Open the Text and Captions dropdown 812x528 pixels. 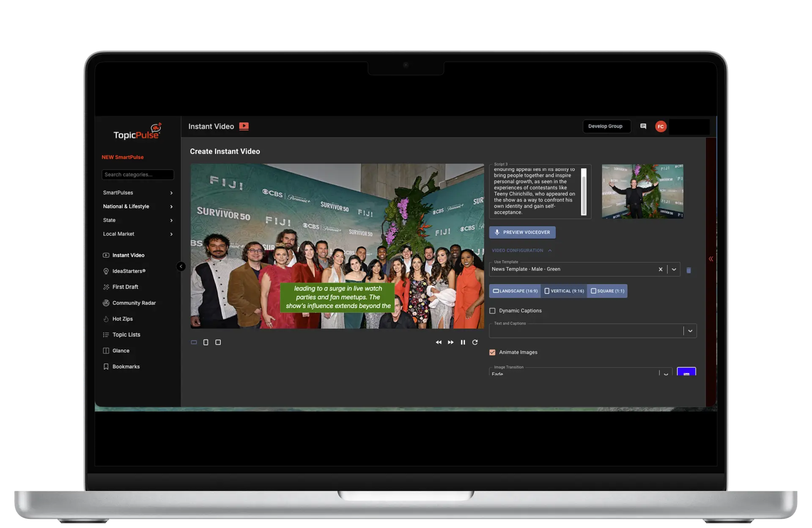690,331
